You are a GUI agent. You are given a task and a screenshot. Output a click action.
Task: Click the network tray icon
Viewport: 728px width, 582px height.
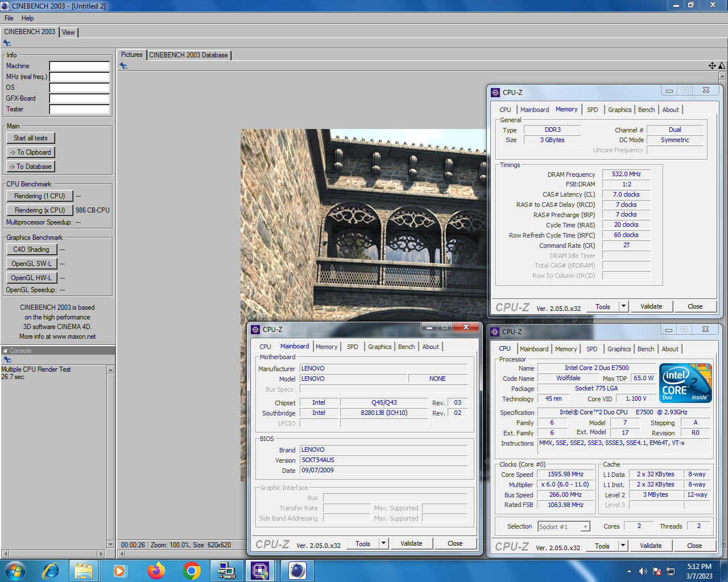coord(671,571)
